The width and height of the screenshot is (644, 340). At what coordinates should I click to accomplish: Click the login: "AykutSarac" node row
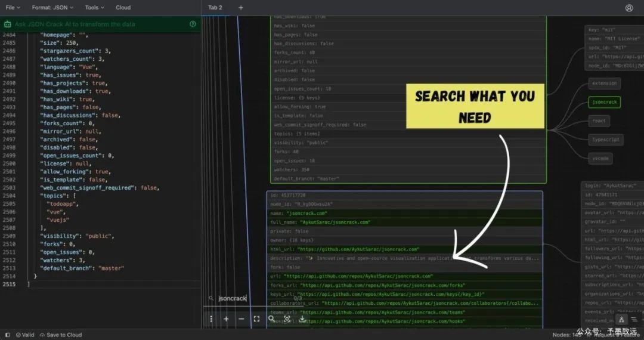(613, 186)
